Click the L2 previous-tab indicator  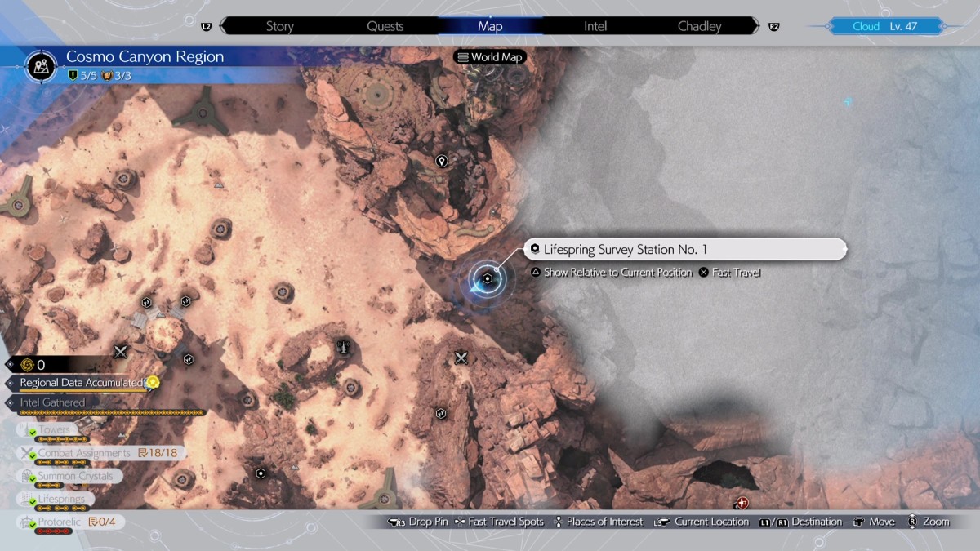coord(206,27)
